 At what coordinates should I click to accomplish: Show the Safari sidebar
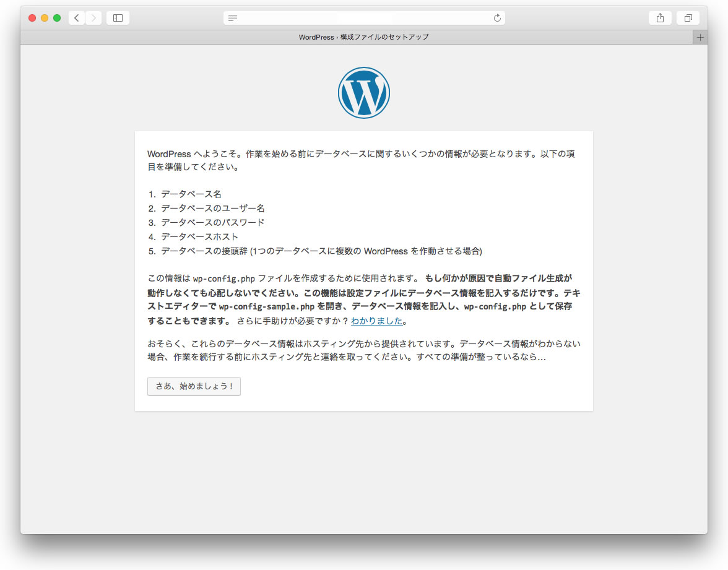[x=118, y=18]
